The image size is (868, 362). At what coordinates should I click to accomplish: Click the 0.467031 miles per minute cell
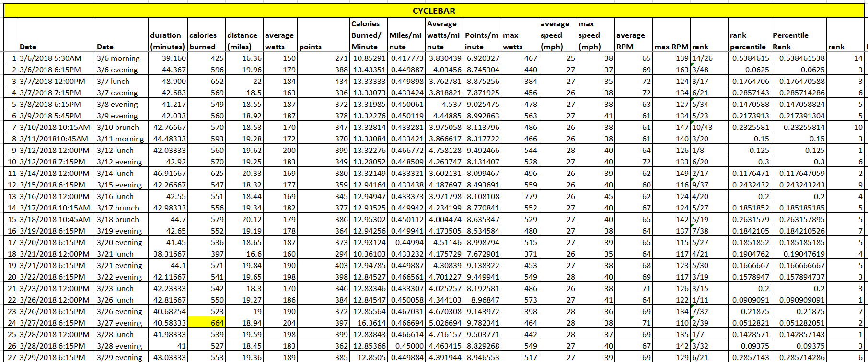click(406, 311)
